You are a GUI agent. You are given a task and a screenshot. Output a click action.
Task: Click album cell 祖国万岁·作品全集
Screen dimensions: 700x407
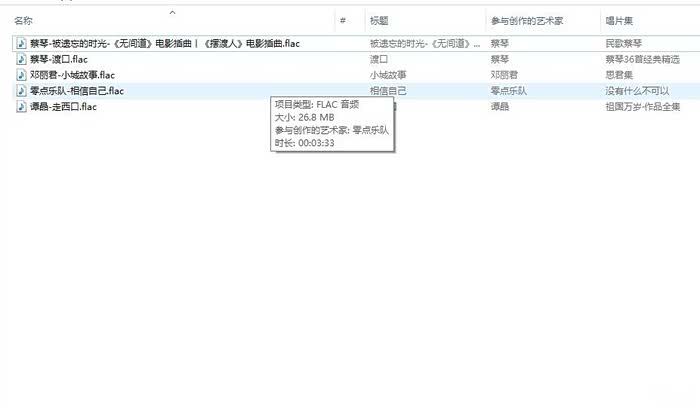(x=642, y=106)
